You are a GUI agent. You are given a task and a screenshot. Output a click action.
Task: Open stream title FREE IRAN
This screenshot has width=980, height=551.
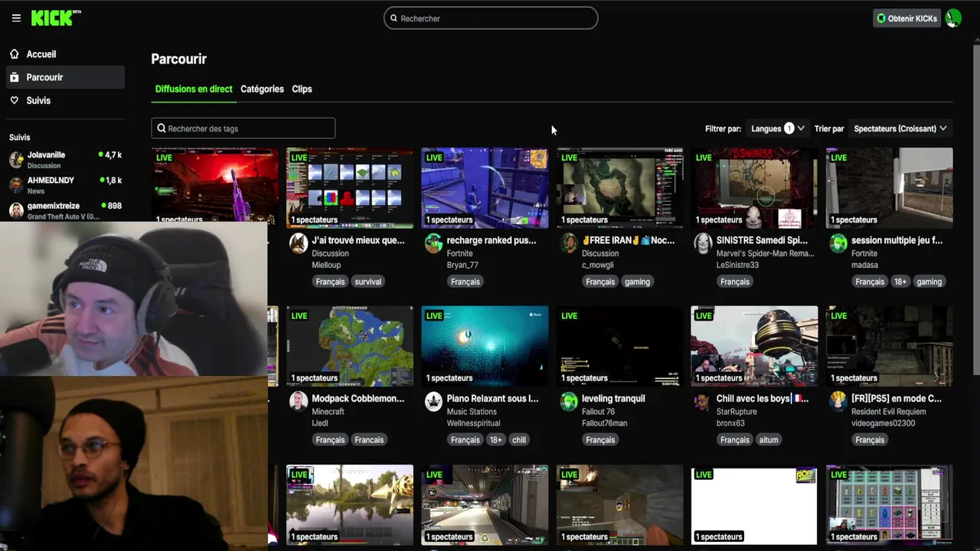[628, 240]
